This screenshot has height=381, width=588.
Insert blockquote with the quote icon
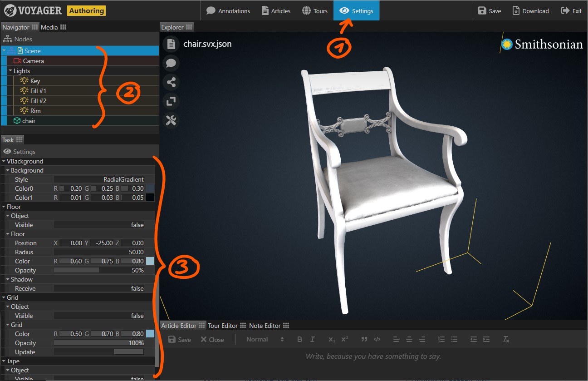[x=364, y=340]
